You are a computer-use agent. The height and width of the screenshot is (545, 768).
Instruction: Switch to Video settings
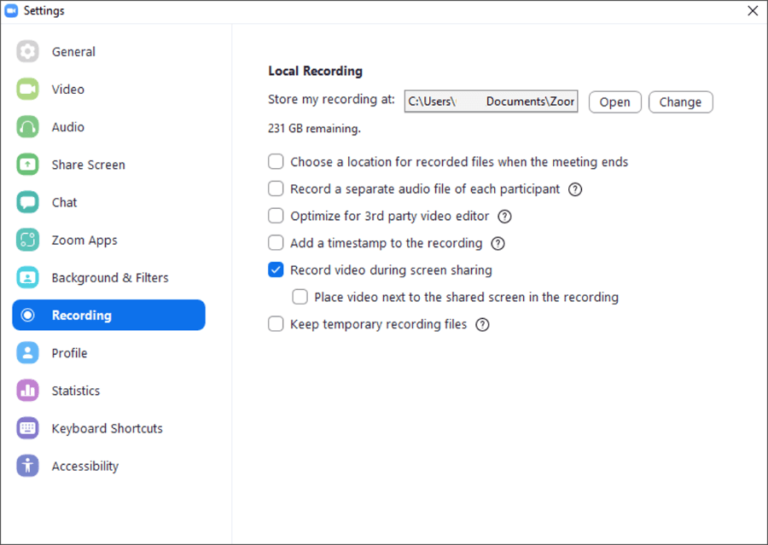click(x=109, y=89)
